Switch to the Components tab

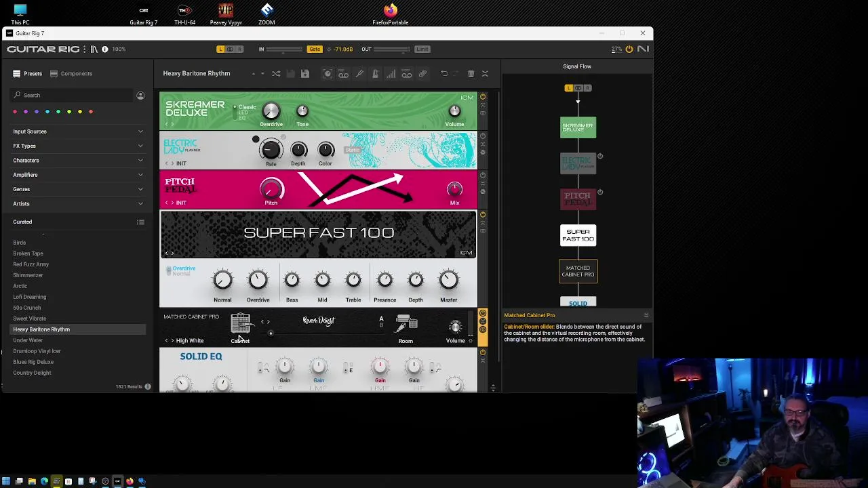pos(71,74)
